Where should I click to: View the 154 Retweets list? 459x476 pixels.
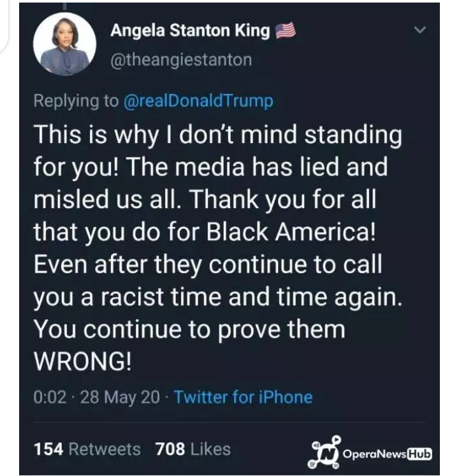pyautogui.click(x=87, y=449)
